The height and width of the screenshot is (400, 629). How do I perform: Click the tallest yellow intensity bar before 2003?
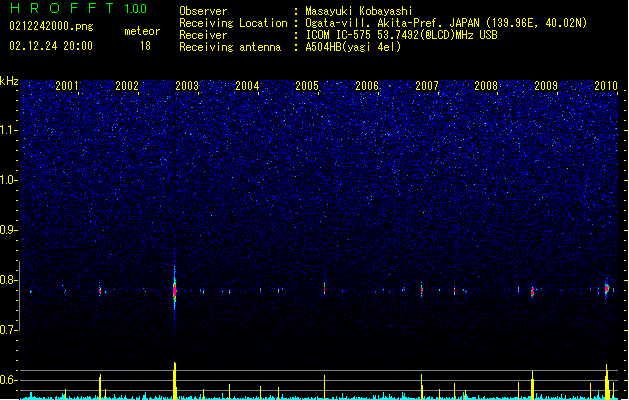click(x=175, y=381)
